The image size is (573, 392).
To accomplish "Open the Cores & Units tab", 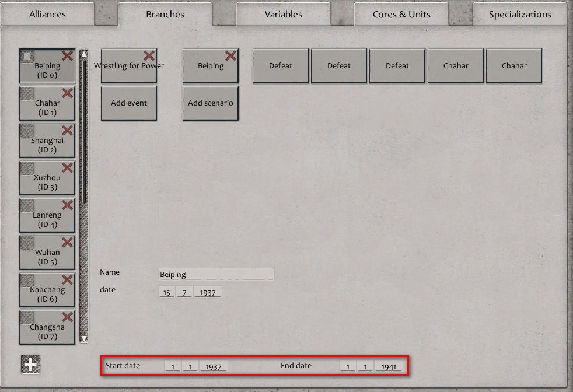I will pyautogui.click(x=401, y=14).
